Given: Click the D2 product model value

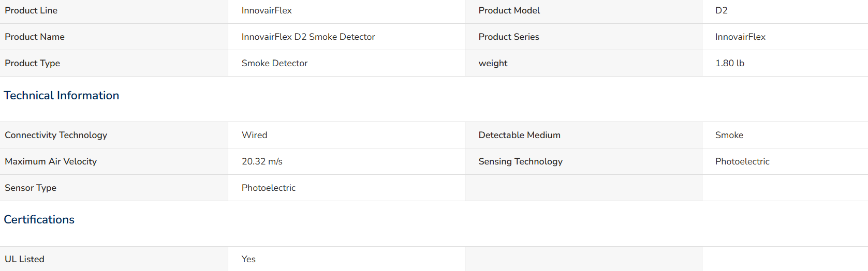Looking at the screenshot, I should click(721, 10).
